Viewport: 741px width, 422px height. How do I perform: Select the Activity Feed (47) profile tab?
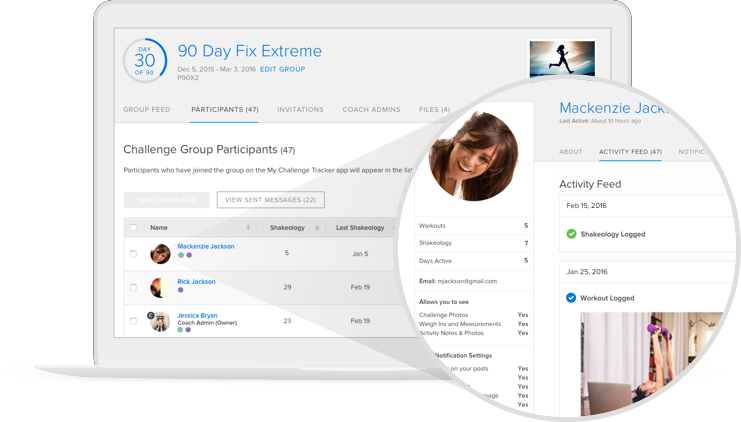[x=630, y=152]
